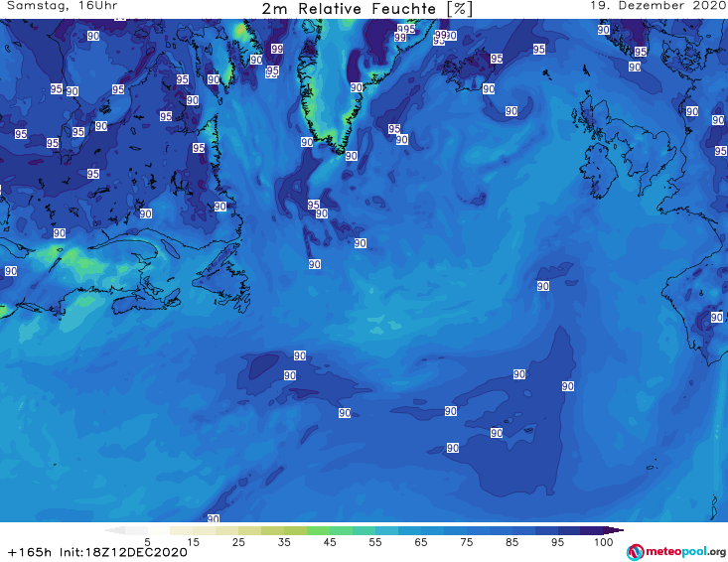Click the legend value '5'
The width and height of the screenshot is (728, 562).
pyautogui.click(x=147, y=542)
